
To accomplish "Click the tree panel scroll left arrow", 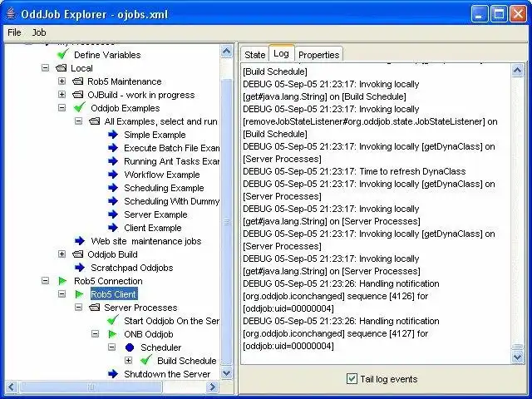I will [x=12, y=387].
